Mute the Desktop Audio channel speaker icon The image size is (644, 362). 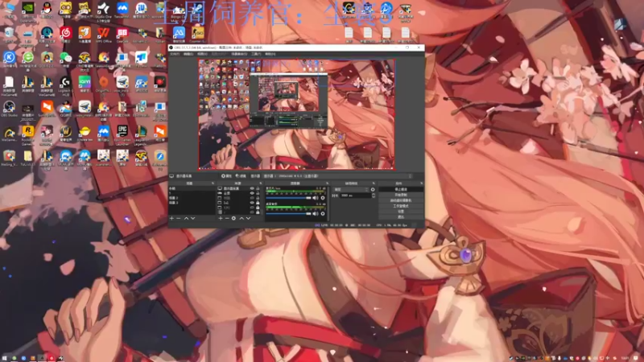(316, 213)
